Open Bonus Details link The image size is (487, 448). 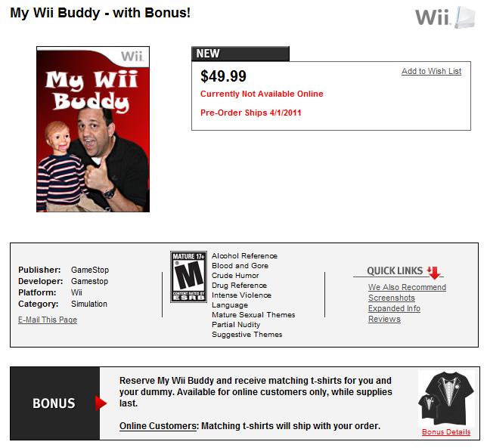pos(446,432)
